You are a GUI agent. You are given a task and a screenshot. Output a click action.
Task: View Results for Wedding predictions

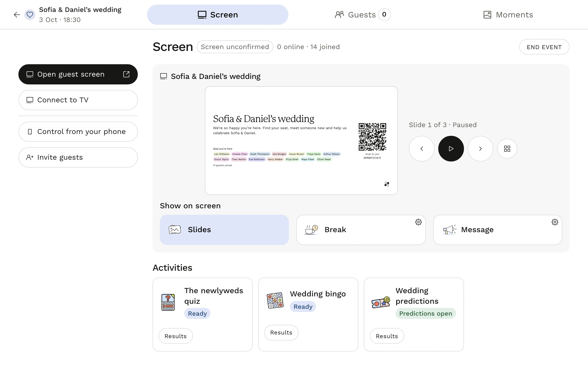[387, 336]
